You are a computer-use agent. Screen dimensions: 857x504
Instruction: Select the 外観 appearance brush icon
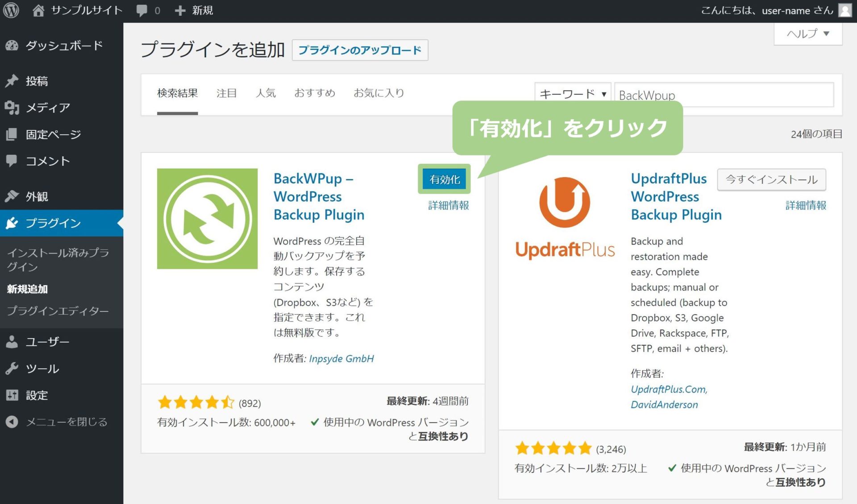[12, 196]
